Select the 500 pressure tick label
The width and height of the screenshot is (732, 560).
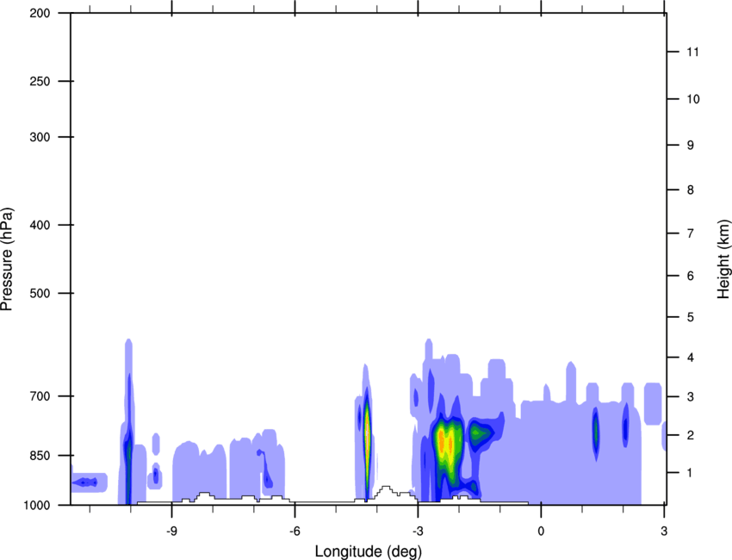coord(40,293)
